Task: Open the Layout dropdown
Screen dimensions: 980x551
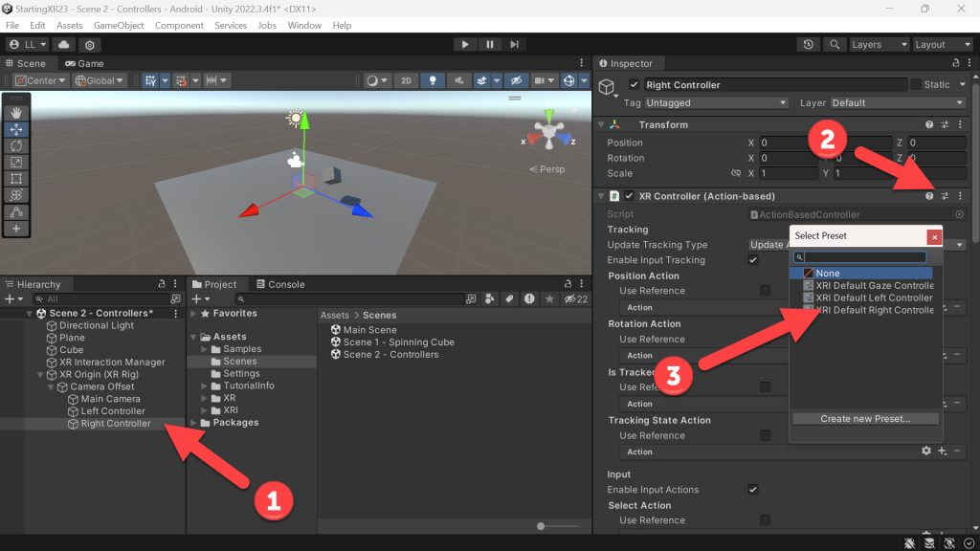Action: 942,44
